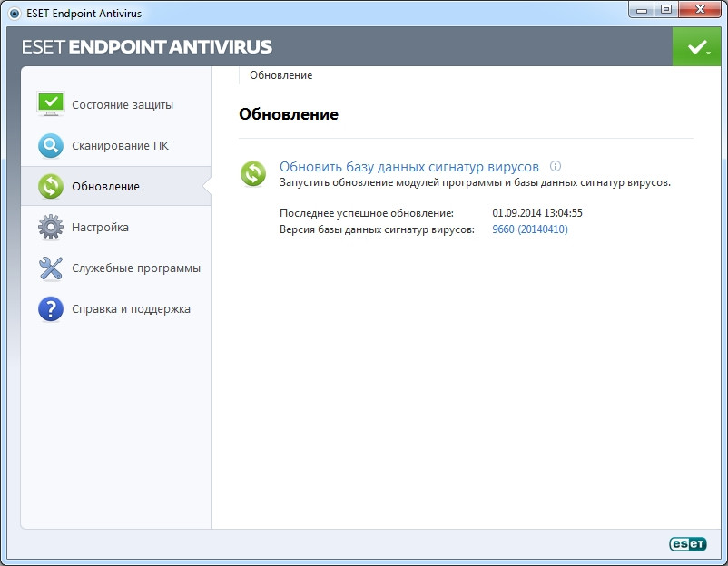Image resolution: width=728 pixels, height=566 pixels.
Task: Click the gear settings icon
Action: pos(51,228)
